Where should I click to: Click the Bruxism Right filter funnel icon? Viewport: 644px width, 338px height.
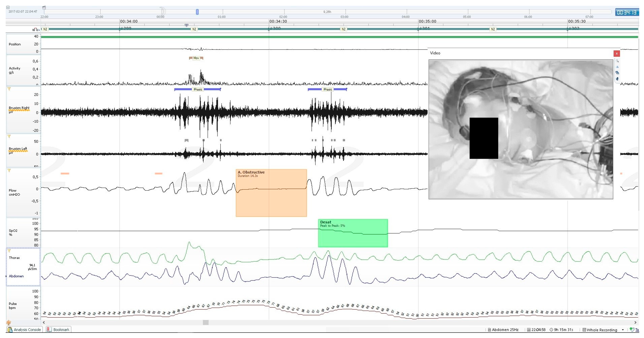click(x=9, y=89)
